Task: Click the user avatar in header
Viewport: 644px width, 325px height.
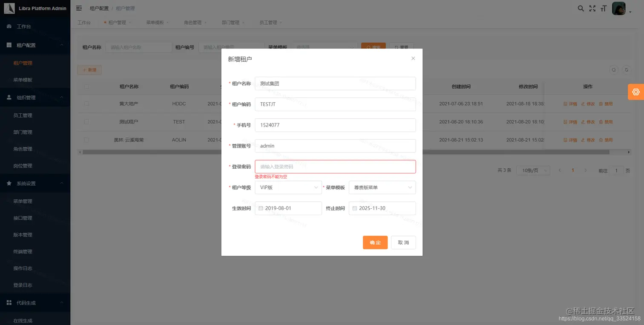Action: 618,8
